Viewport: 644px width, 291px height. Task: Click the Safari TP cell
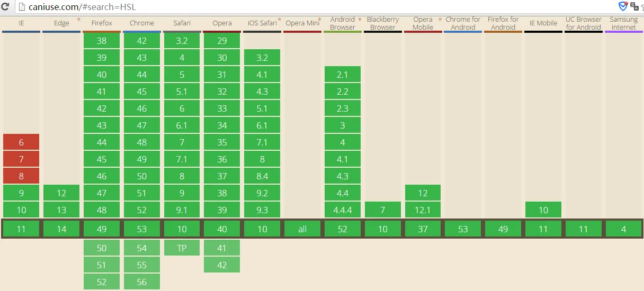coord(182,248)
